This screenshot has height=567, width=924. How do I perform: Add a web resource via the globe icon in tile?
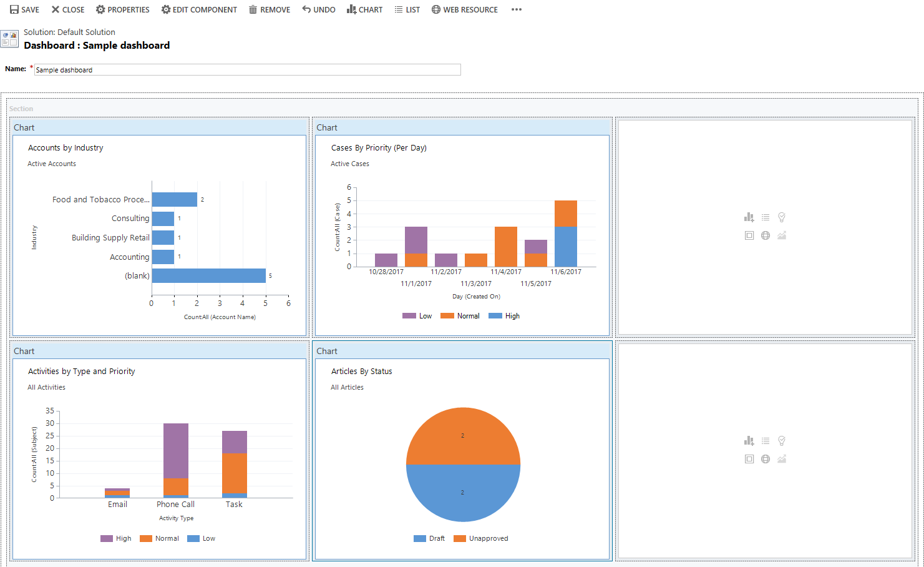(766, 235)
